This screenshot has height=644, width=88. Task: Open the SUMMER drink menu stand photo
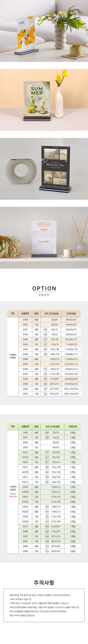point(44,100)
